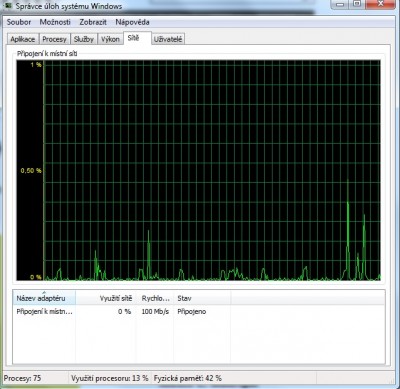Minimize the Task Manager window

(x=339, y=4)
